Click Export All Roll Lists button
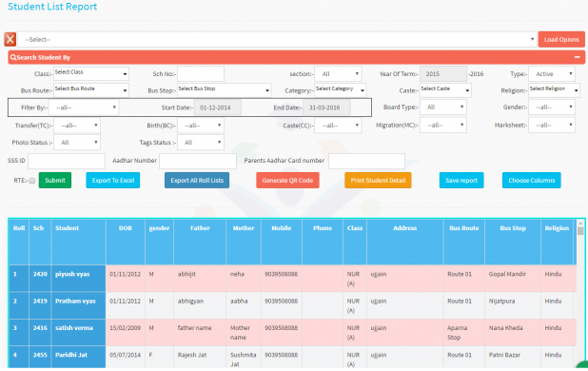This screenshot has height=371, width=588. pyautogui.click(x=197, y=180)
